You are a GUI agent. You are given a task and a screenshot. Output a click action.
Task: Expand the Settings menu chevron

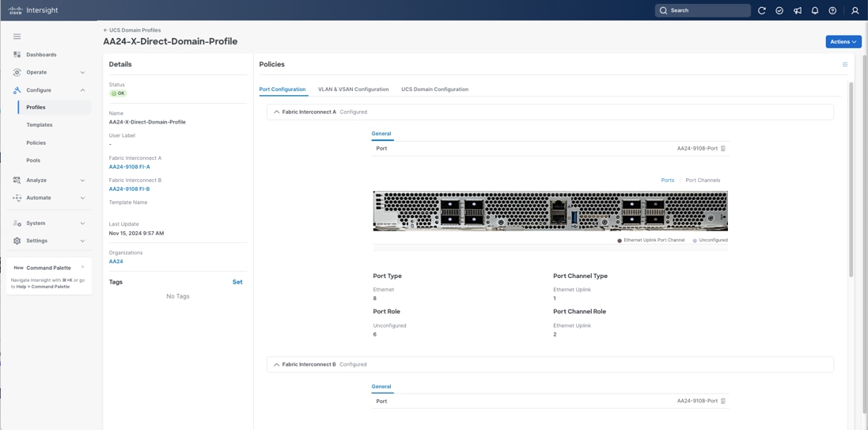pos(82,241)
